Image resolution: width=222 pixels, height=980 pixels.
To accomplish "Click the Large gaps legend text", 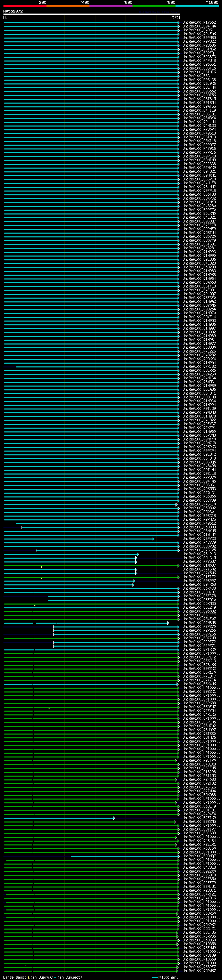I will (43, 977).
